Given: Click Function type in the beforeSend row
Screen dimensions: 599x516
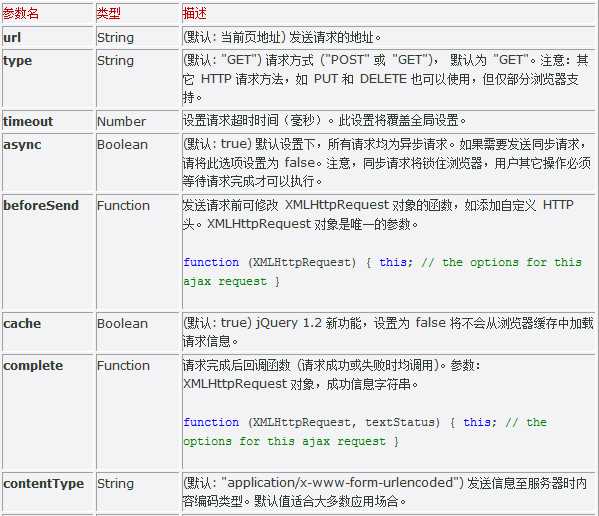Looking at the screenshot, I should tap(123, 205).
